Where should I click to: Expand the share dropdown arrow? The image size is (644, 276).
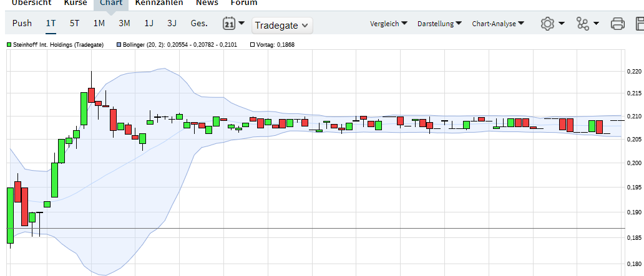pos(596,24)
